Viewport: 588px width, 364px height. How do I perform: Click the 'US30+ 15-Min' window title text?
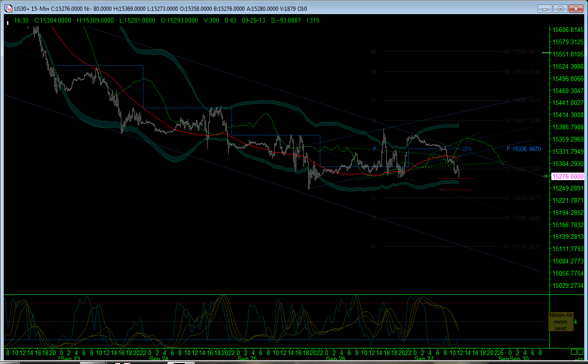32,8
